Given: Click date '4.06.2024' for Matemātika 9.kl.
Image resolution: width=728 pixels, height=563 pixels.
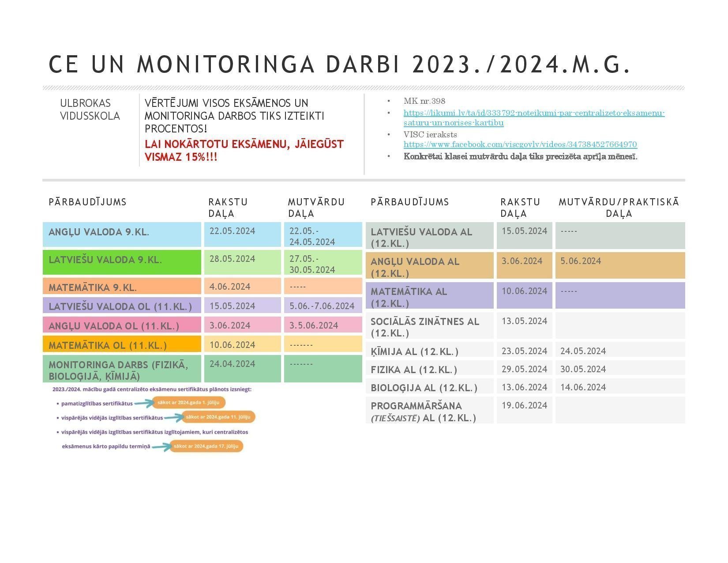Looking at the screenshot, I should [230, 287].
